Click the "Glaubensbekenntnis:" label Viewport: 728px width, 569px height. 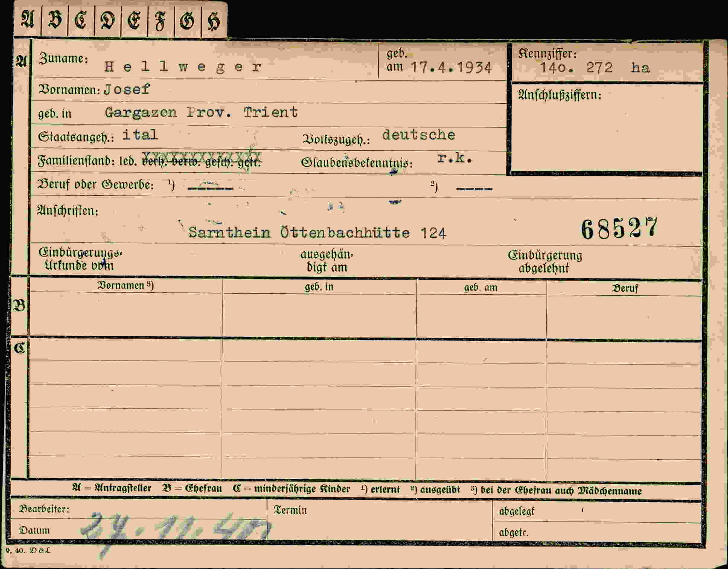click(357, 162)
